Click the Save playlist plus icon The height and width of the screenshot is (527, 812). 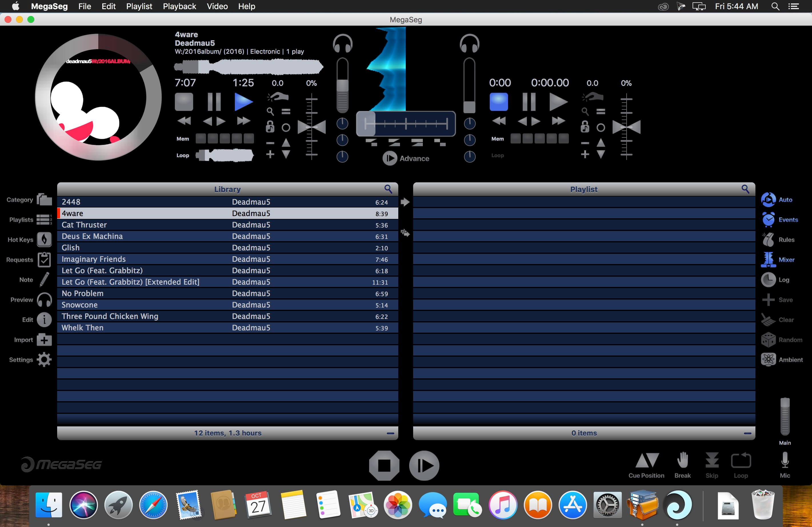768,300
